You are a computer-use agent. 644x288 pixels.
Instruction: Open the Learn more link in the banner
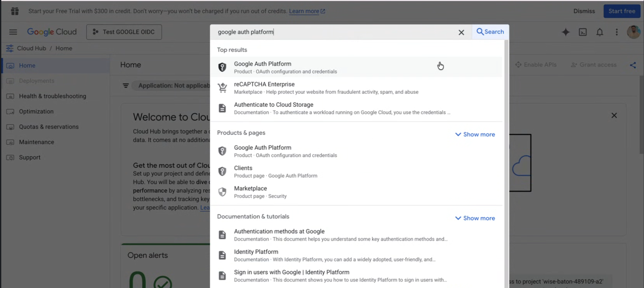click(304, 11)
